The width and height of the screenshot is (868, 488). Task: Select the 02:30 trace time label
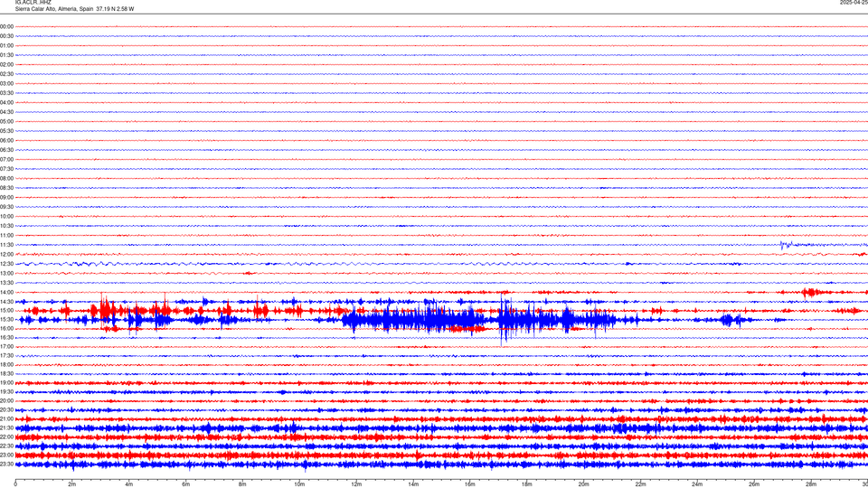click(6, 74)
